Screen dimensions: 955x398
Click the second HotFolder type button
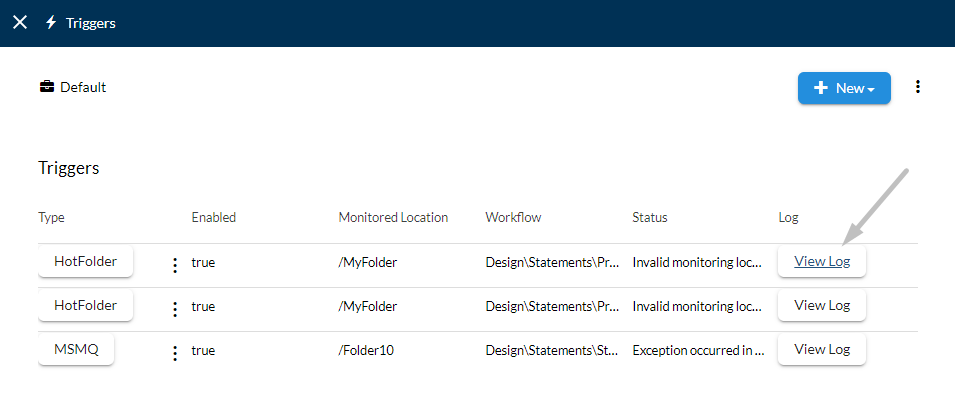[85, 305]
